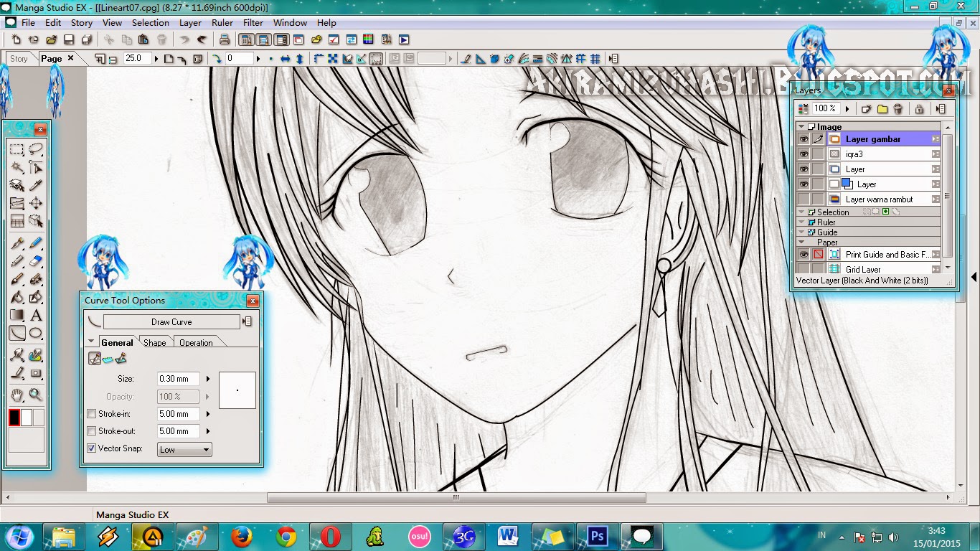Open the Stroke-out value arrow
Image resolution: width=980 pixels, height=551 pixels.
point(208,431)
